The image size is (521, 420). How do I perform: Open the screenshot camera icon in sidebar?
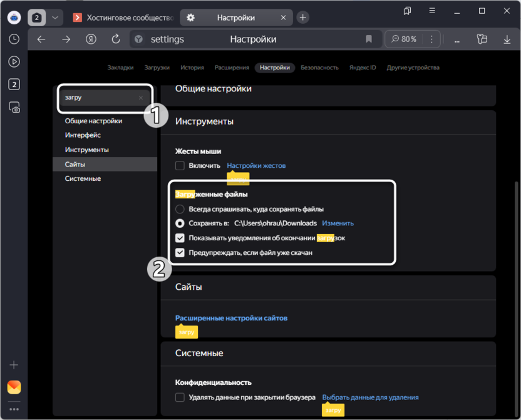[x=14, y=107]
